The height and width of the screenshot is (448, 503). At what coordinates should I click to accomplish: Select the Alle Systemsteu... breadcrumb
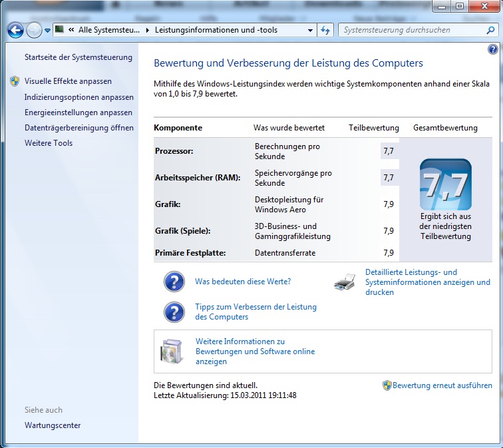(109, 30)
